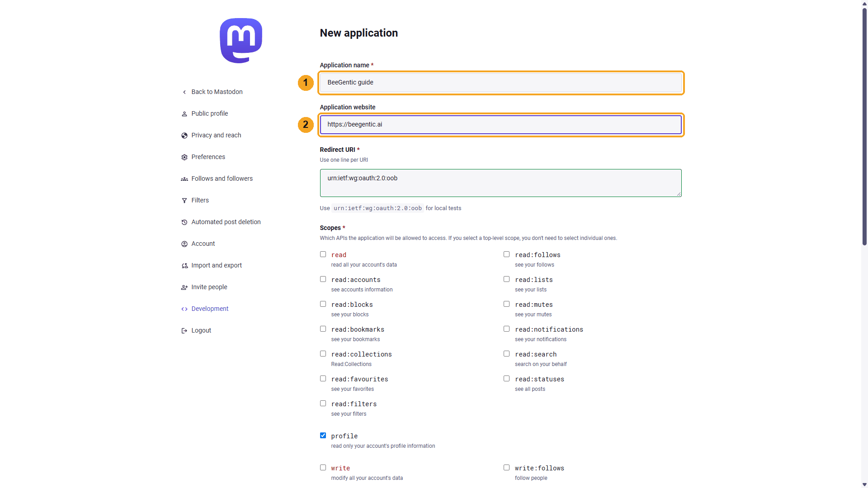This screenshot has height=488, width=868.
Task: Open the Preferences section
Action: pos(208,157)
